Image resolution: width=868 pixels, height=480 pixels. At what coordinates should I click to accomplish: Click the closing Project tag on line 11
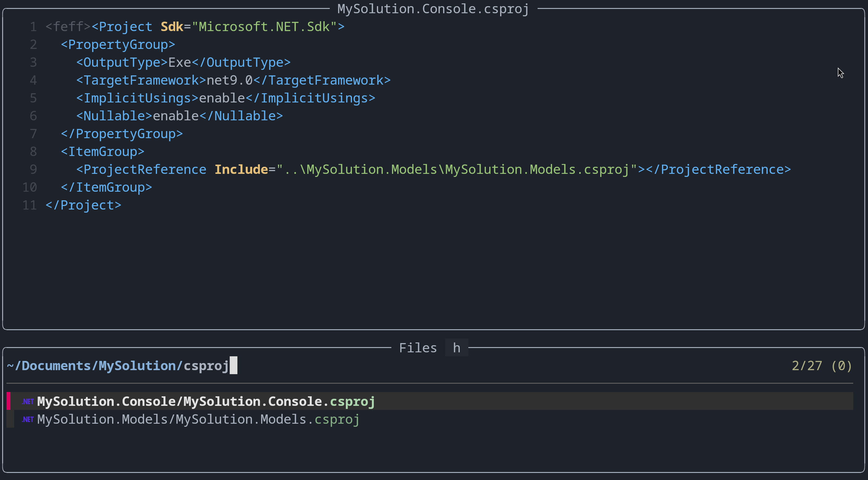tap(83, 205)
